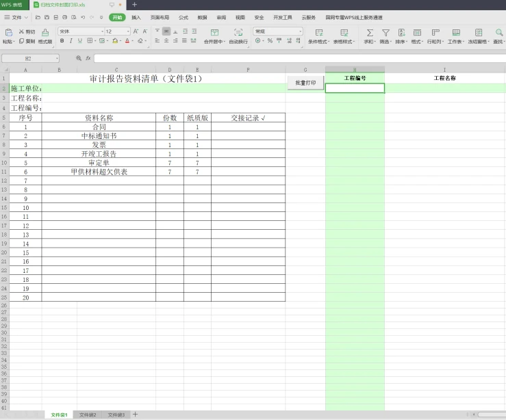506x420 pixels.
Task: Click the Filter (筛选) funnel icon
Action: coord(385,33)
